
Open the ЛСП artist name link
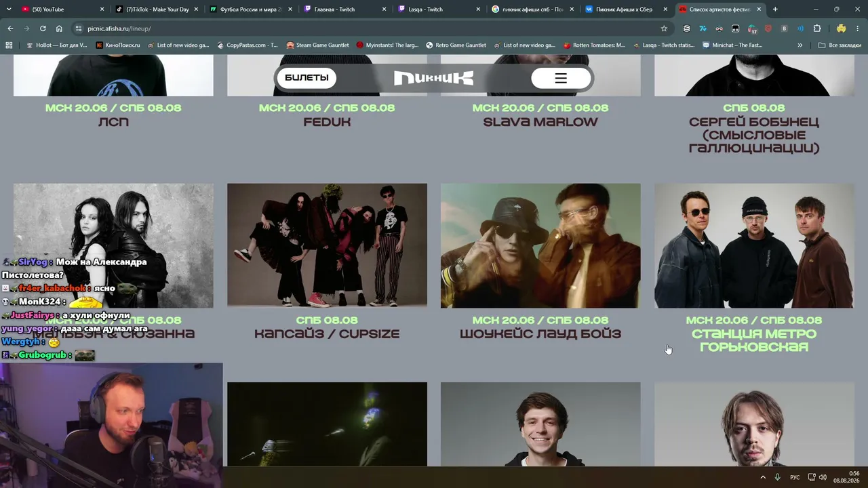[113, 122]
